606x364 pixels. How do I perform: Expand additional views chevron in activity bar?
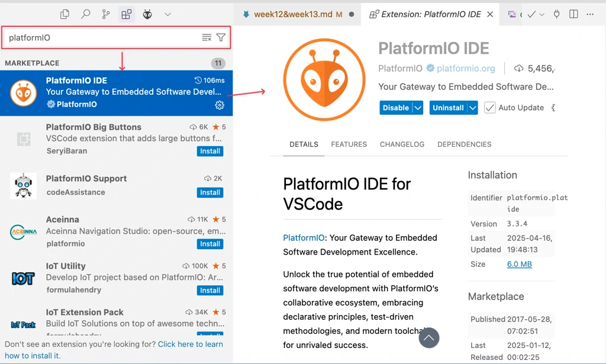(x=167, y=15)
